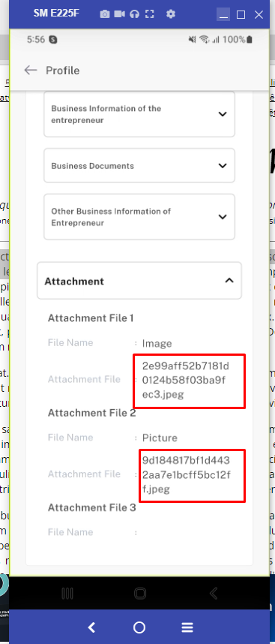This screenshot has width=275, height=644.
Task: Click the 'Attachment File 2' heading
Action: [92, 413]
